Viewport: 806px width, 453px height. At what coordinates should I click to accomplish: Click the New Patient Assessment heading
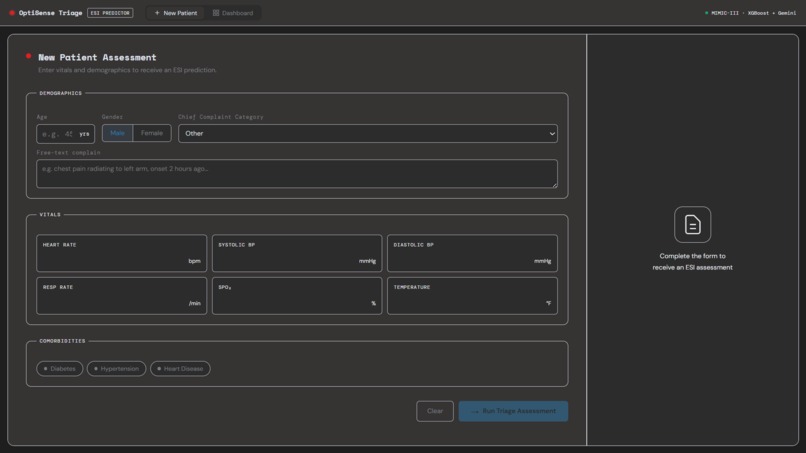tap(97, 58)
